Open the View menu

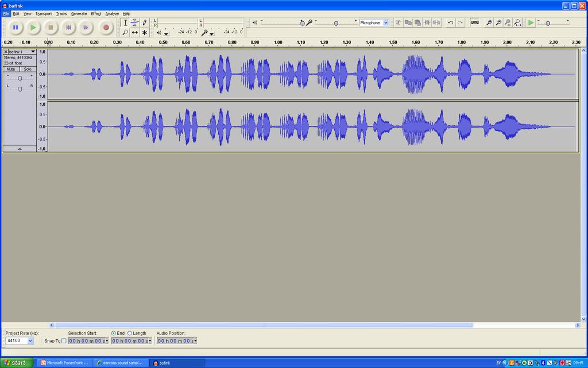coord(28,14)
